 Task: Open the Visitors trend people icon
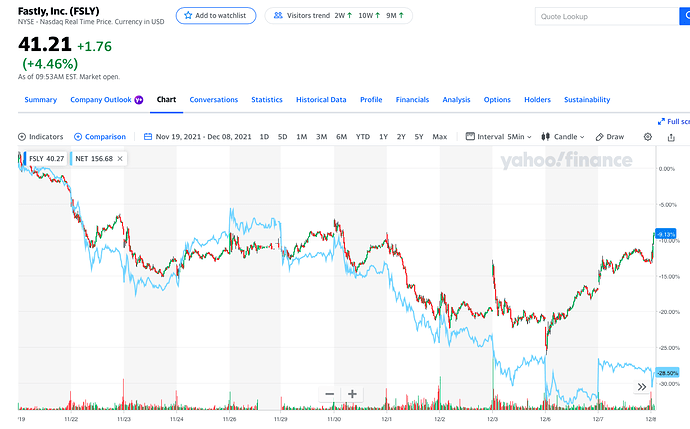tap(278, 15)
